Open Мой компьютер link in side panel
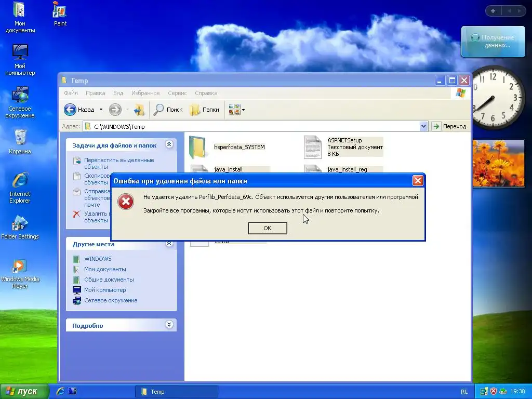The width and height of the screenshot is (532, 399). pyautogui.click(x=105, y=290)
